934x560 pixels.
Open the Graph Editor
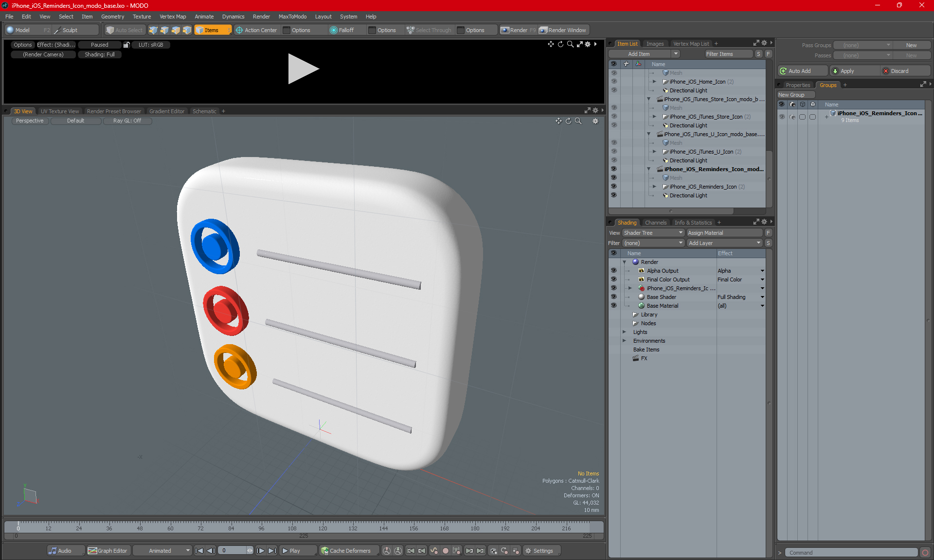tap(108, 551)
